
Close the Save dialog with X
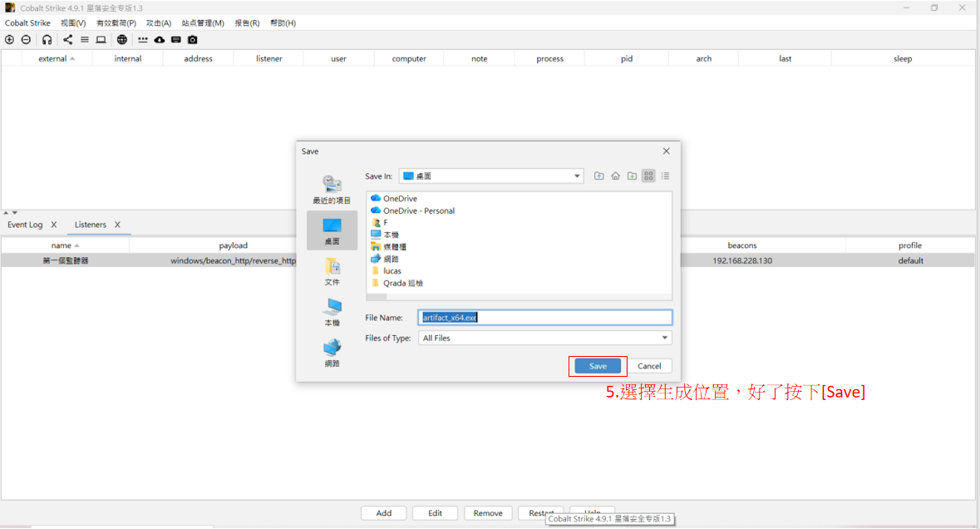[x=667, y=151]
